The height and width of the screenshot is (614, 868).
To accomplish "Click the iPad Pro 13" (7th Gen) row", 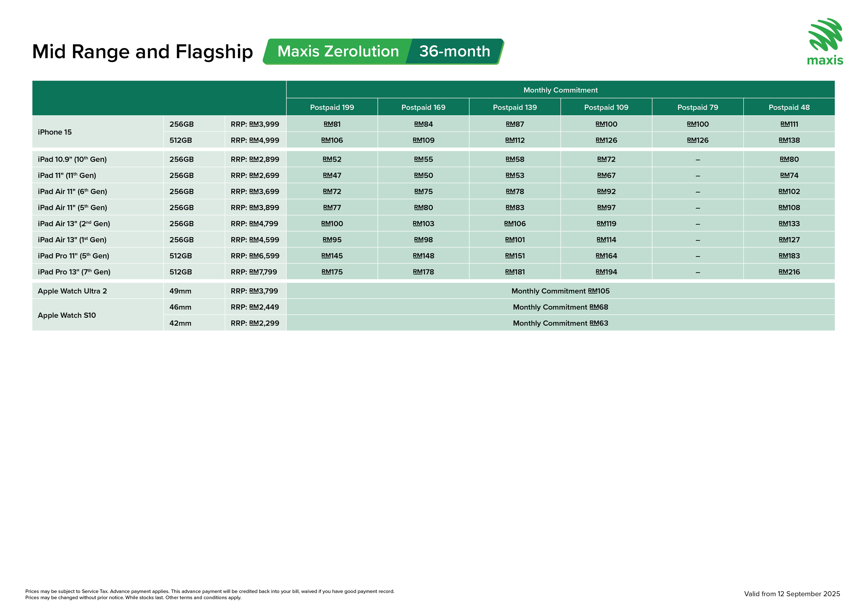I will click(x=74, y=272).
